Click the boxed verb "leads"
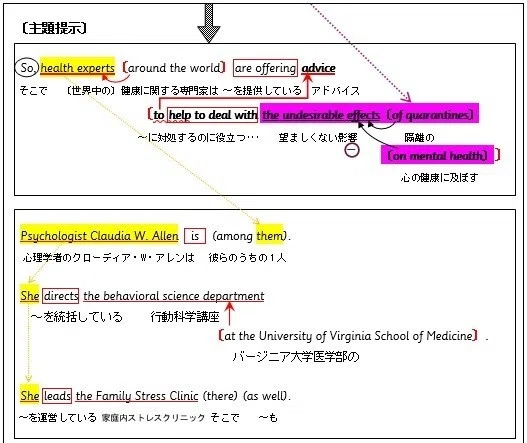 [57, 396]
